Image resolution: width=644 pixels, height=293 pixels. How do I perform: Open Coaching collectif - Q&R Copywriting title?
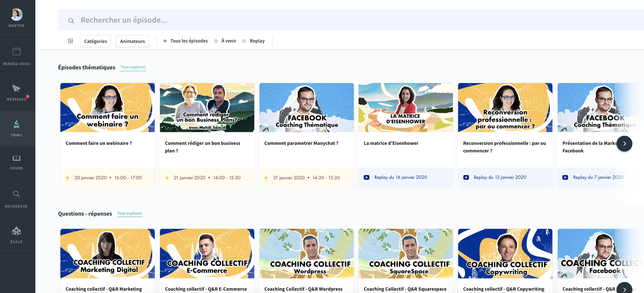click(x=504, y=289)
